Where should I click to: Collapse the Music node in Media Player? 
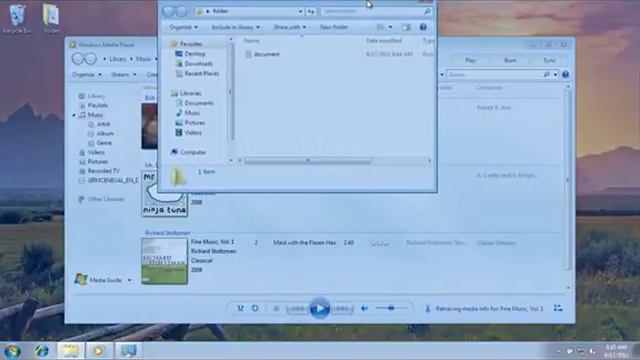click(74, 115)
